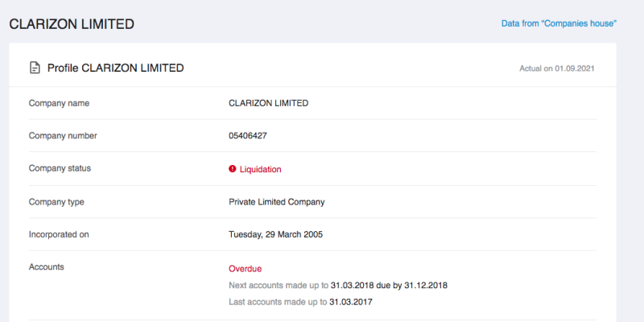Viewport: 644px width, 322px height.
Task: Click the Company status row label
Action: click(x=60, y=168)
